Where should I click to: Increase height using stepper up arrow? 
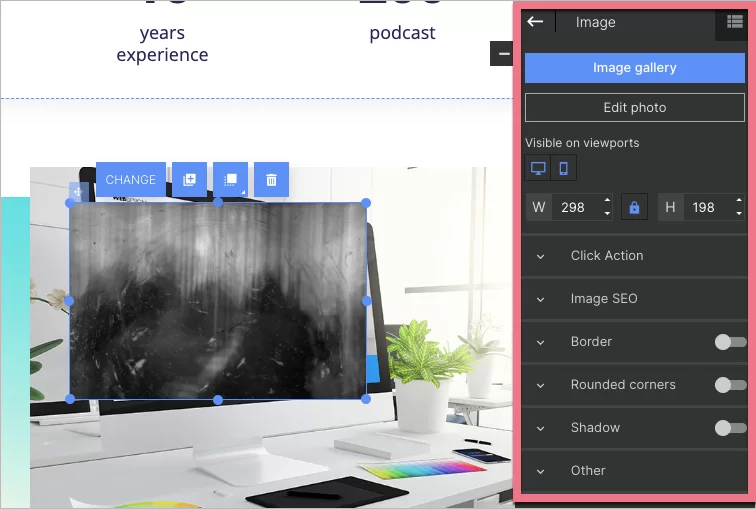click(x=739, y=202)
